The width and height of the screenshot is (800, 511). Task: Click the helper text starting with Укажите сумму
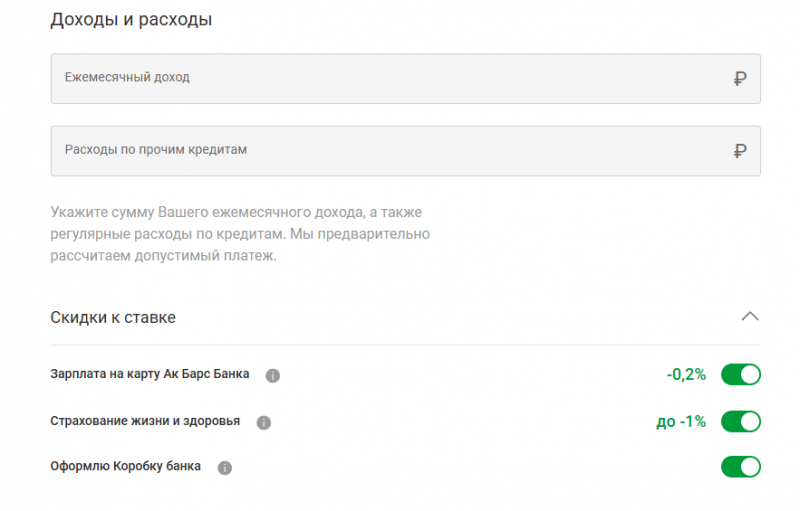pos(240,234)
